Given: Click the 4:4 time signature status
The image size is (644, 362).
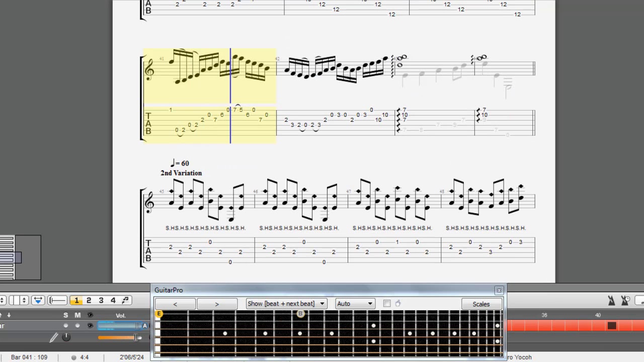Looking at the screenshot, I should click(x=84, y=357).
